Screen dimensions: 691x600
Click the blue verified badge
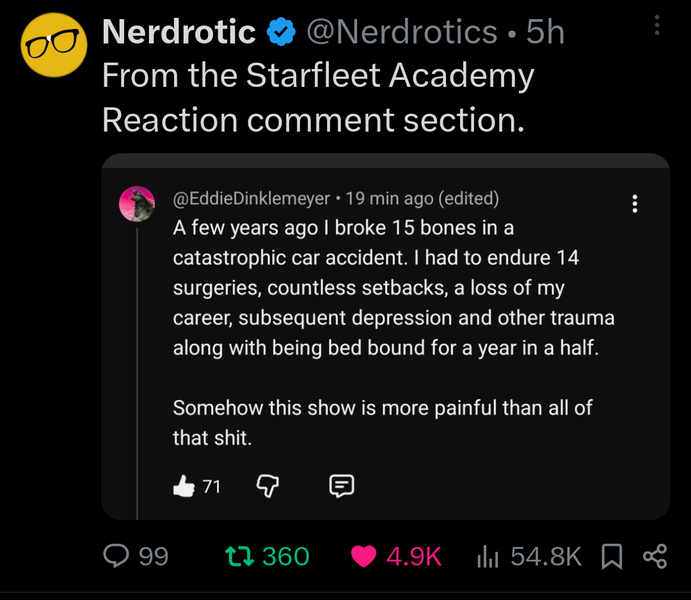coord(282,33)
